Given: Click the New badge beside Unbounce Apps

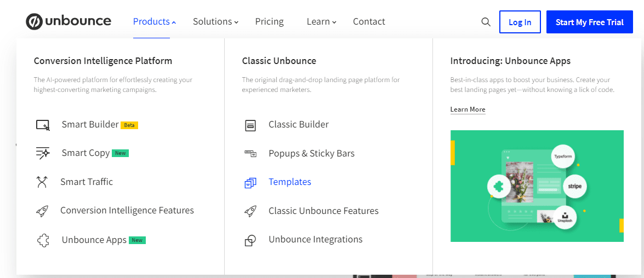Looking at the screenshot, I should click(137, 240).
